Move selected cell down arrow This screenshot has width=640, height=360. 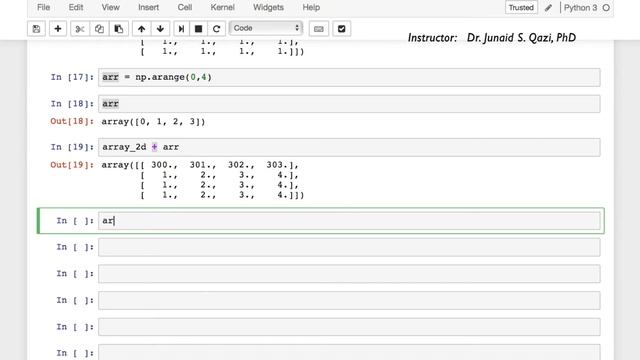click(160, 29)
